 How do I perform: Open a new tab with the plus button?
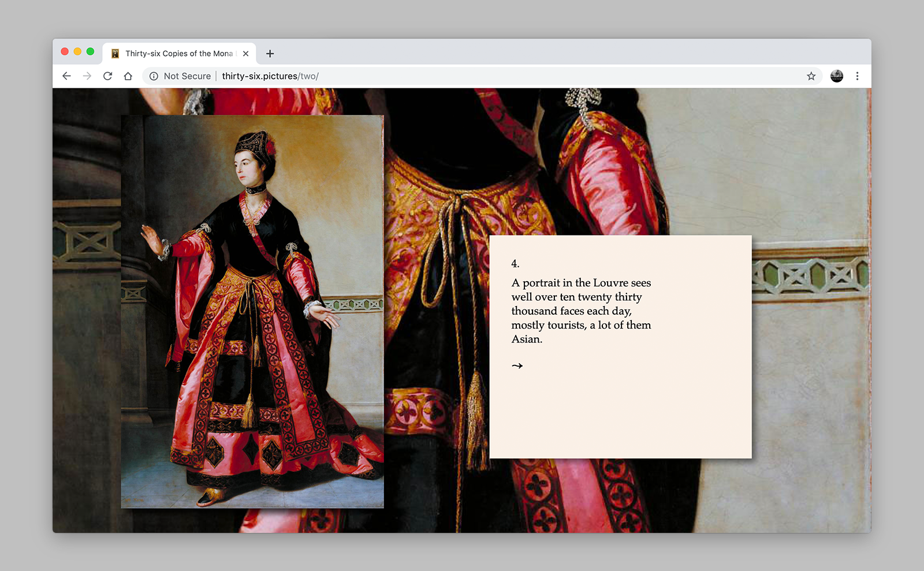[270, 54]
